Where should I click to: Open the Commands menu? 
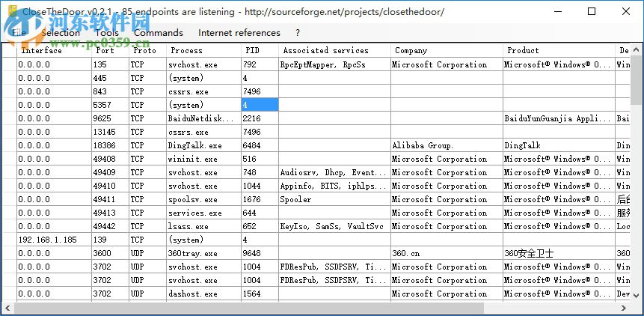pos(159,33)
